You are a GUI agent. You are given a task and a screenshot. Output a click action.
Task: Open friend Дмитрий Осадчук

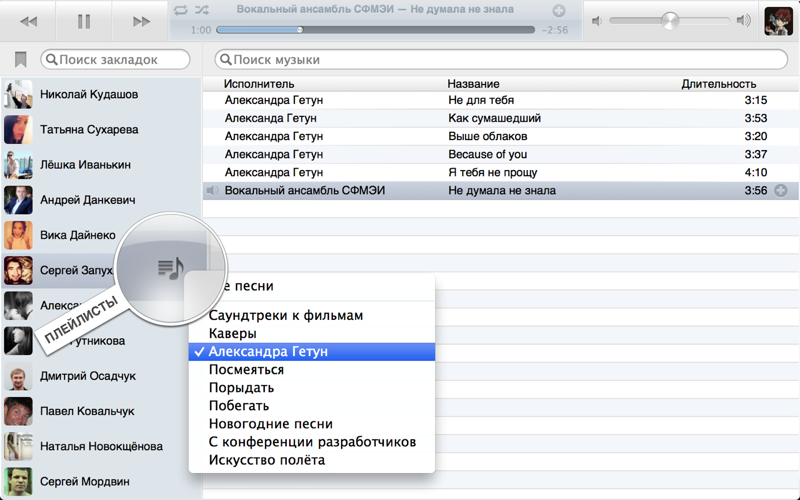[x=88, y=376]
